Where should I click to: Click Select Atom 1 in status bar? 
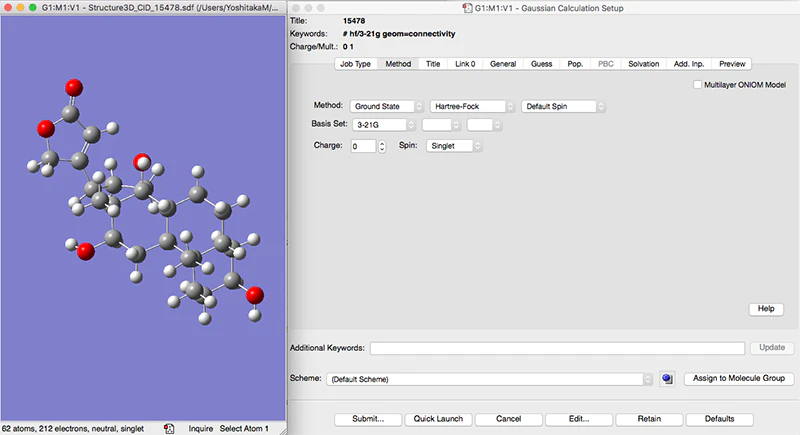244,429
